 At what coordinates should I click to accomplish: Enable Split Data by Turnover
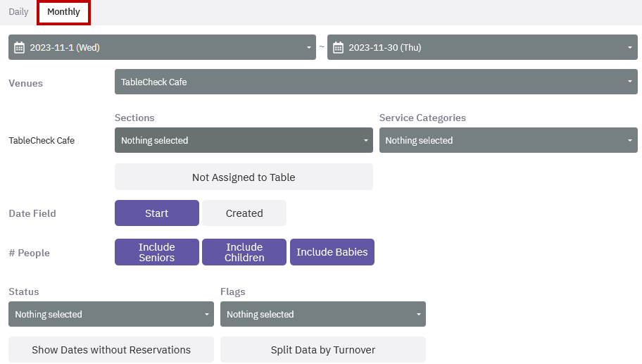pos(323,350)
